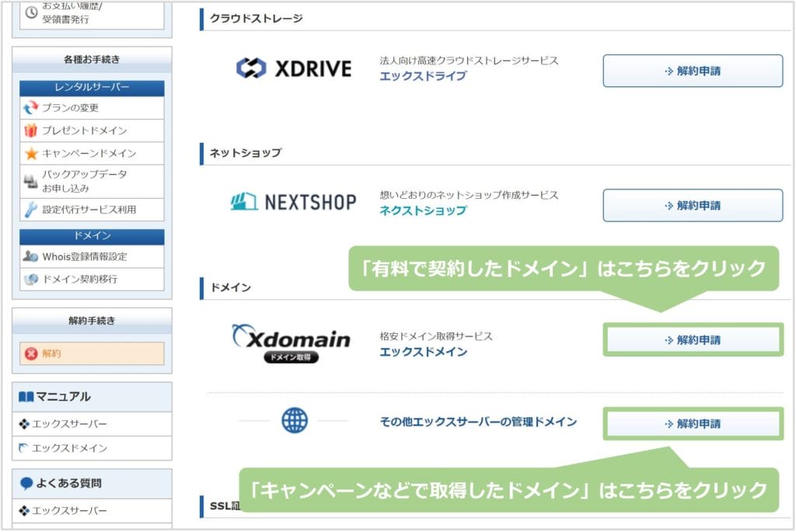The image size is (796, 532).
Task: Click the XDRIVE logo
Action: (x=294, y=69)
